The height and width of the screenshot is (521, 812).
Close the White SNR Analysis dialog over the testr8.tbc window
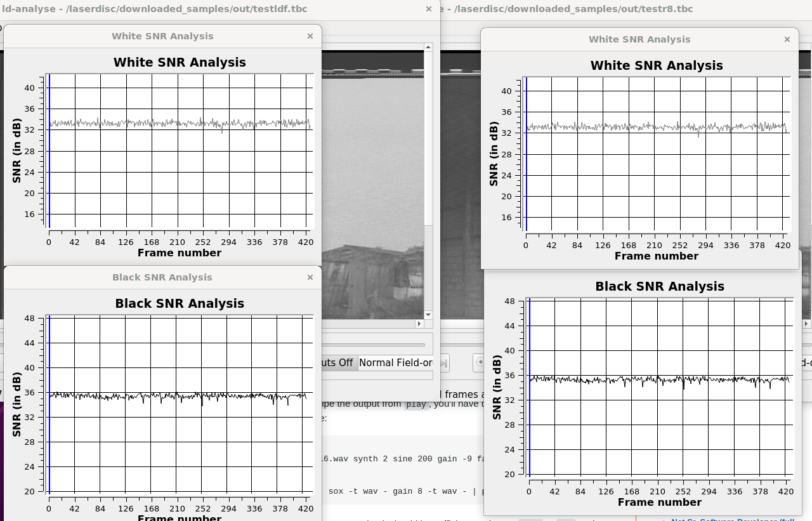[787, 39]
